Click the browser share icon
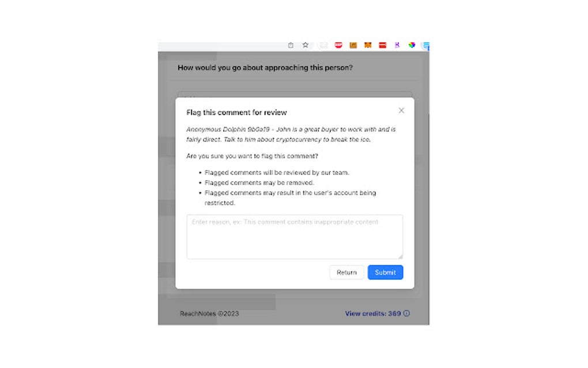The image size is (588, 368). pos(291,45)
